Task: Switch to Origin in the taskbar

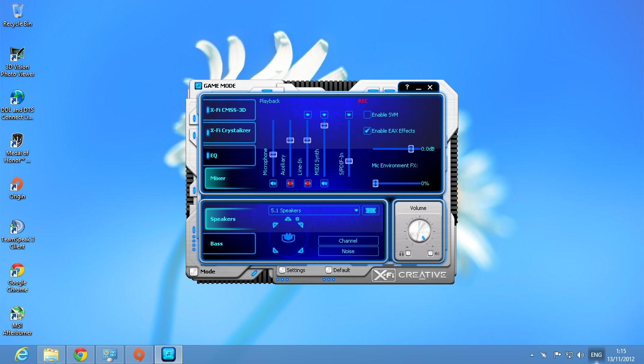Action: pyautogui.click(x=139, y=355)
